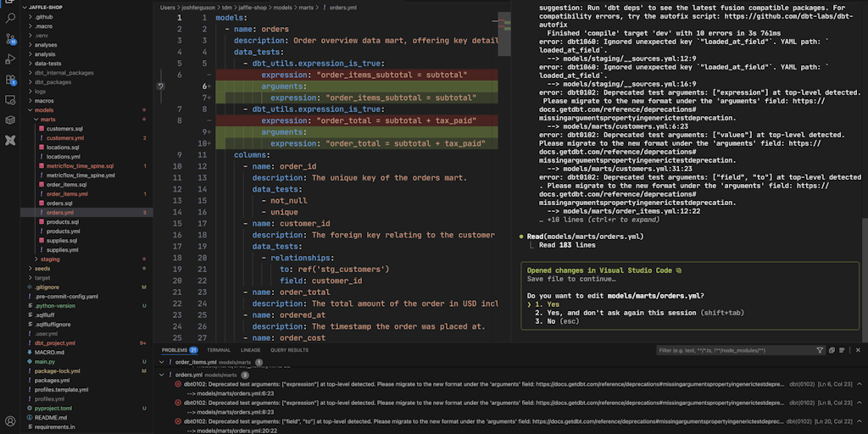Select option 1. Yes in Claude prompt
Screen dimensions: 868x434
tap(547, 304)
